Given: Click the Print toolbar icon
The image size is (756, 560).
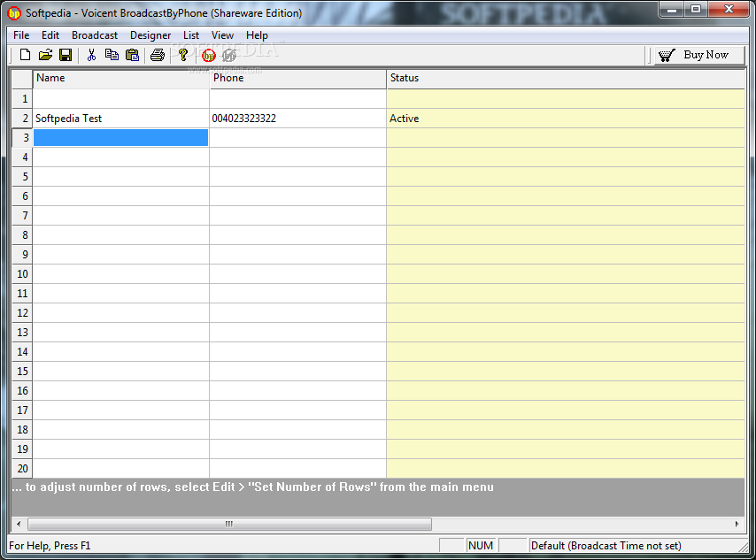Looking at the screenshot, I should pyautogui.click(x=158, y=55).
